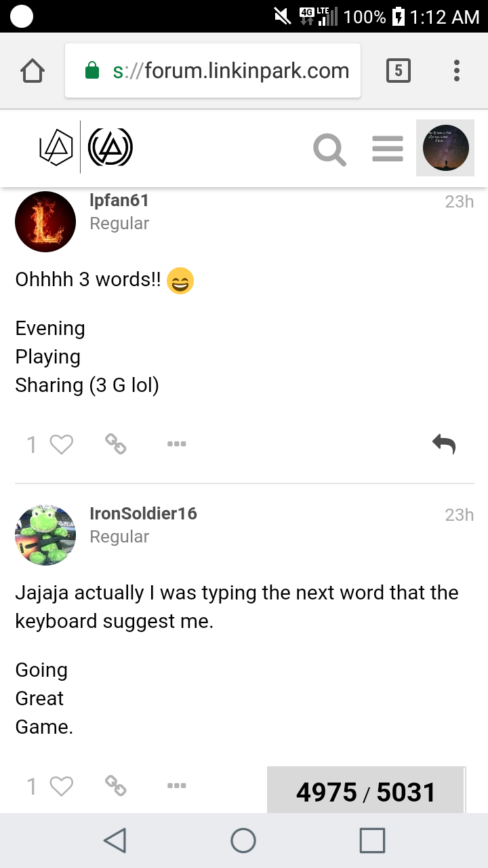Image resolution: width=488 pixels, height=868 pixels.
Task: Open IronSoldier16's username link
Action: (143, 513)
